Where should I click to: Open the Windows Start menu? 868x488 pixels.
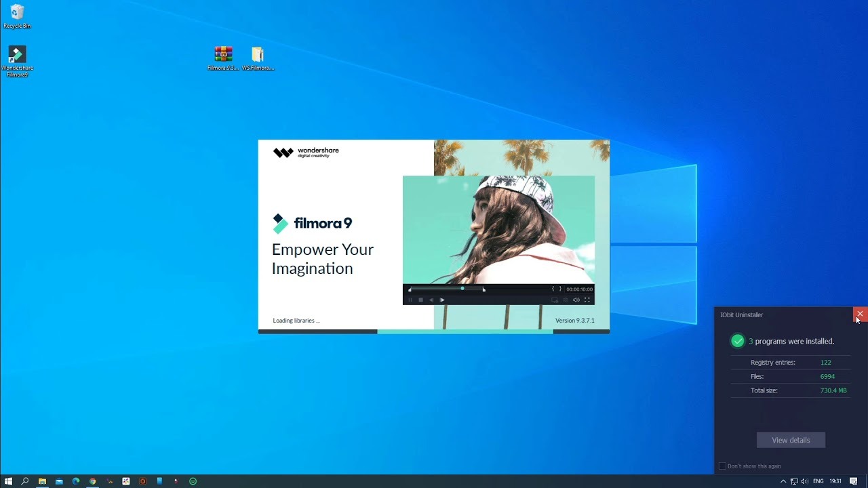tap(8, 481)
